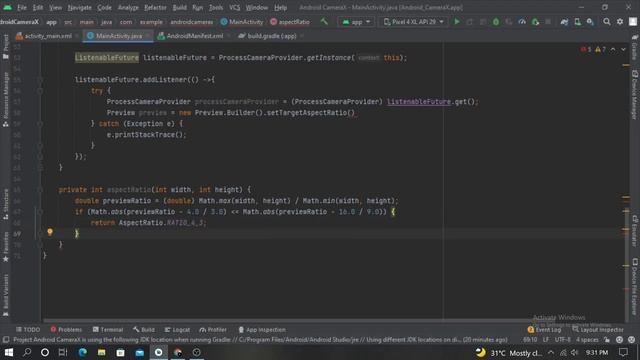Open the Refactor menu
This screenshot has width=640, height=360.
click(x=155, y=7)
